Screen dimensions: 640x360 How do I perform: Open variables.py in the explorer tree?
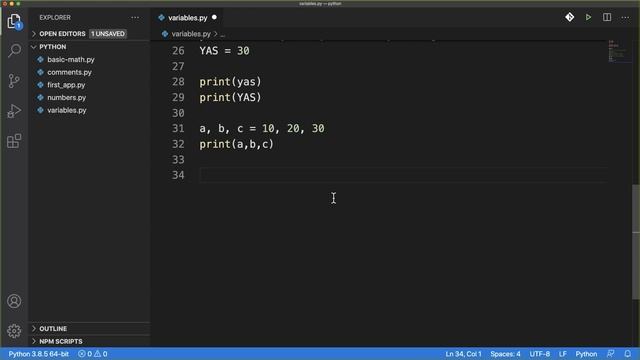coord(67,110)
